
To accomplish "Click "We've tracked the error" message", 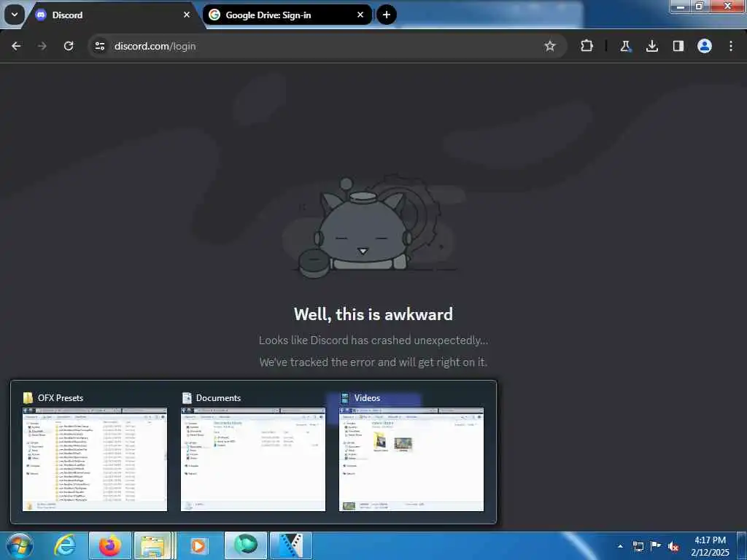I will click(x=373, y=362).
